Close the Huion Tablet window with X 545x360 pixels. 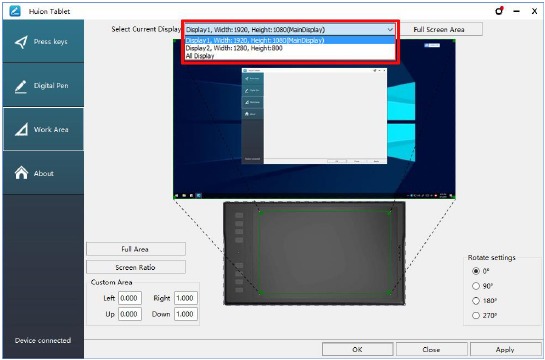click(535, 11)
